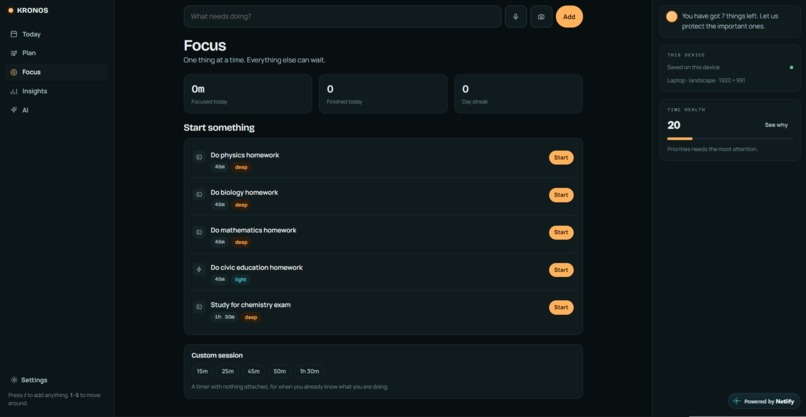This screenshot has width=806, height=417.
Task: Start the mathematics homework session
Action: click(x=561, y=232)
